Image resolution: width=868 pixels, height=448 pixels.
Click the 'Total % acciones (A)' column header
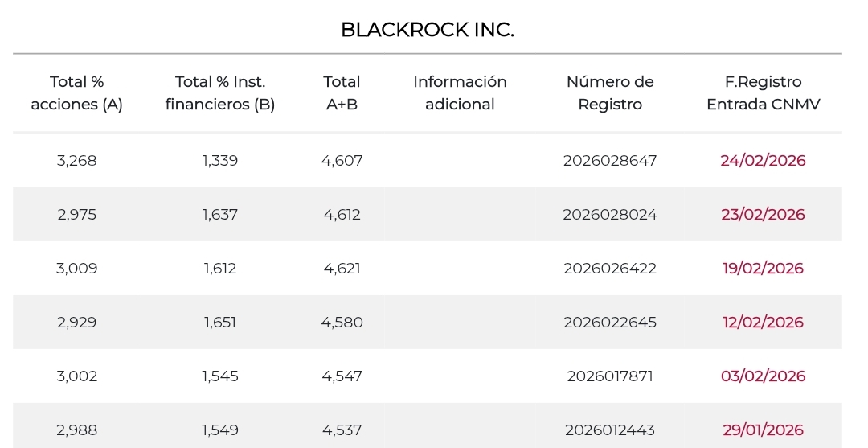click(x=77, y=92)
